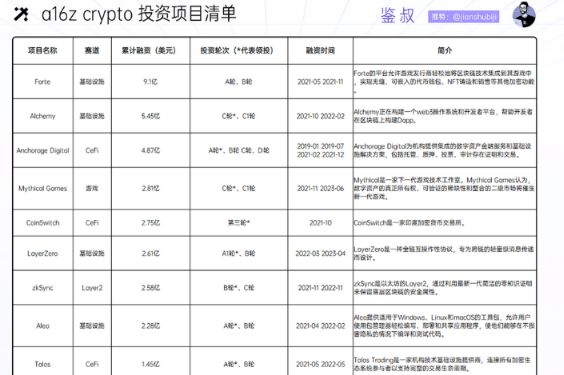Image resolution: width=564 pixels, height=375 pixels.
Task: Click the 2.81亿 funding amount
Action: 150,188
